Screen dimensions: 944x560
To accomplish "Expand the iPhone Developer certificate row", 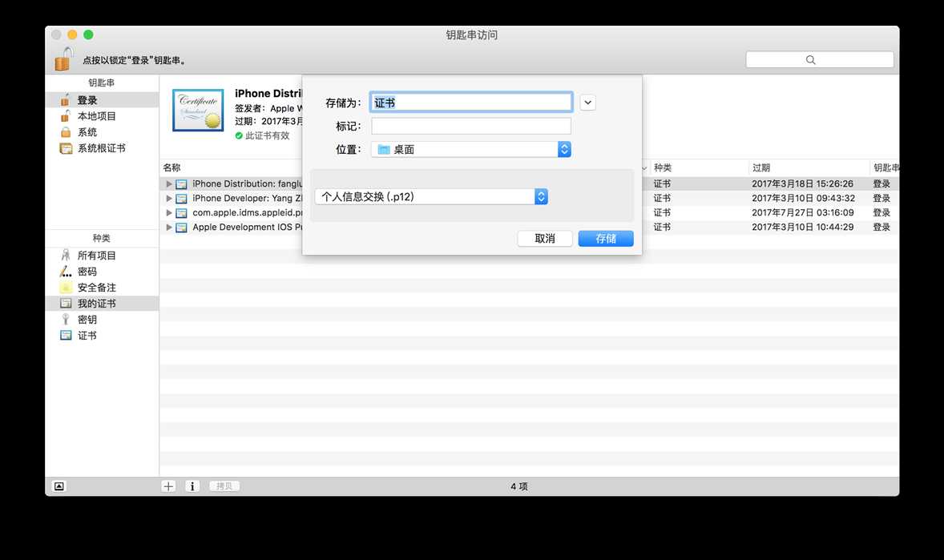I will tap(169, 198).
